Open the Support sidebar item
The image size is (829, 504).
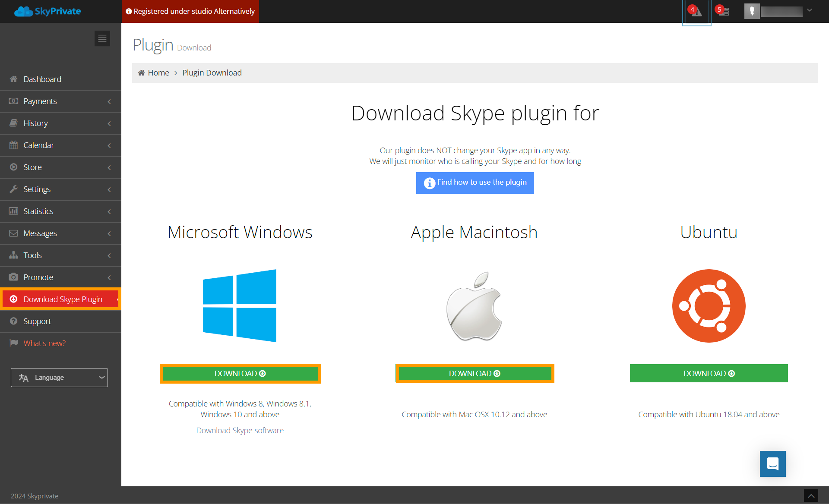[x=37, y=321]
